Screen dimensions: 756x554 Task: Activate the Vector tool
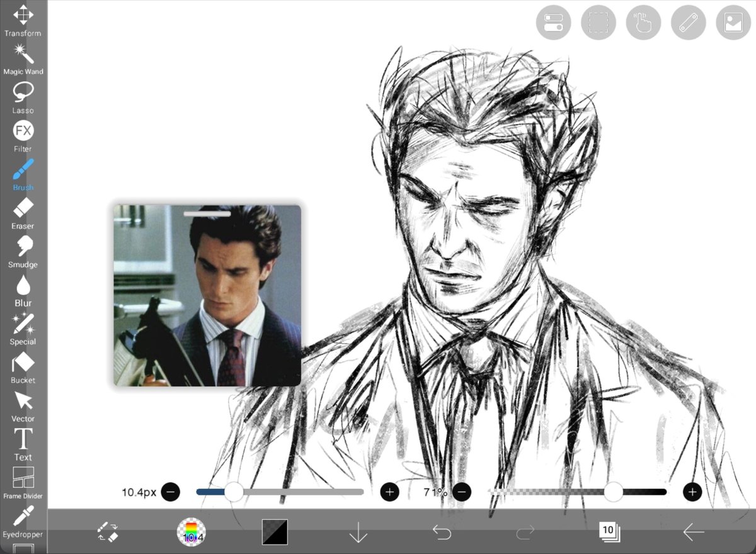click(23, 405)
